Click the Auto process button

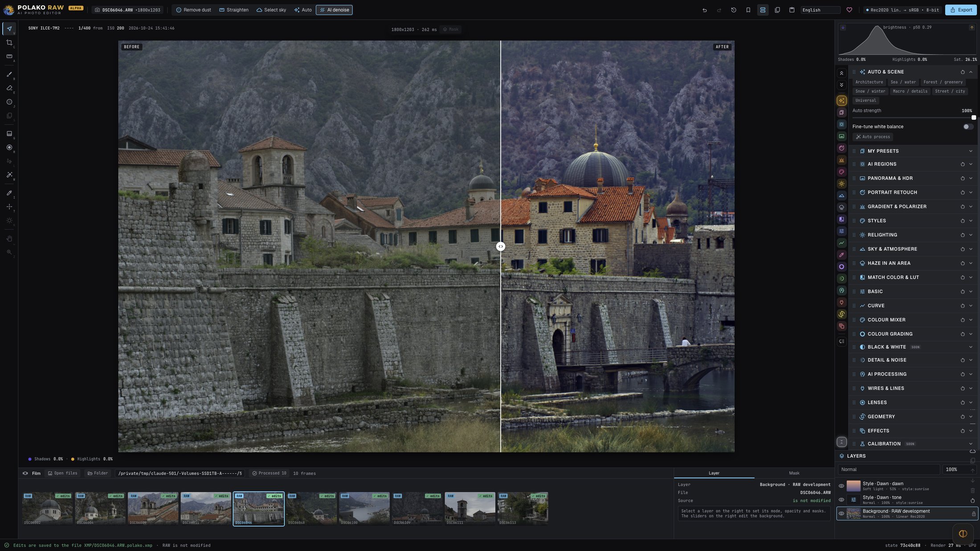(873, 137)
